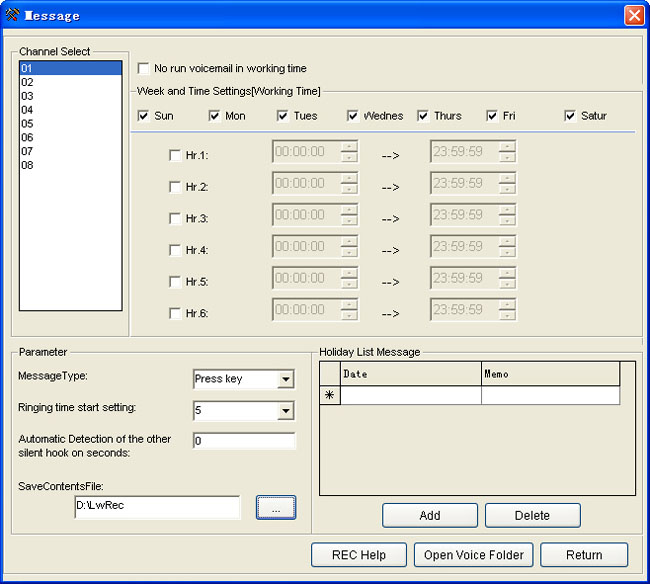650x584 pixels.
Task: Click the browse (...) button for SaveContentsFile
Action: tap(275, 508)
